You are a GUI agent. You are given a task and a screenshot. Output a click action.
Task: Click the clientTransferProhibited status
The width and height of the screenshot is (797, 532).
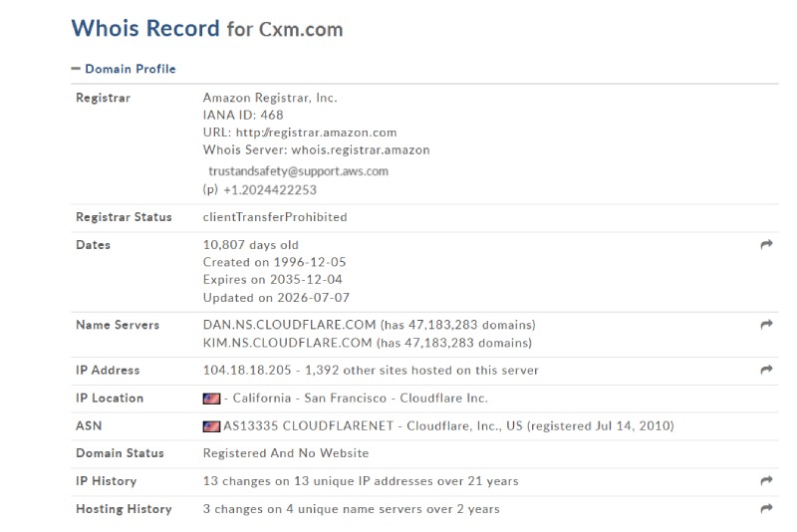tap(275, 217)
